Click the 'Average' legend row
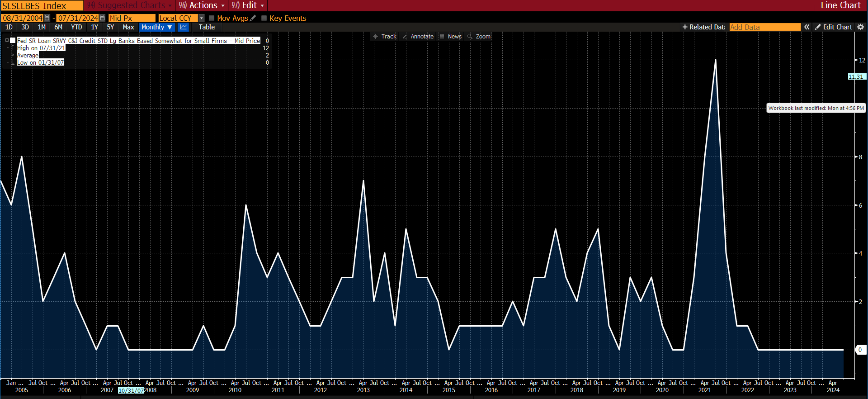 [28, 55]
